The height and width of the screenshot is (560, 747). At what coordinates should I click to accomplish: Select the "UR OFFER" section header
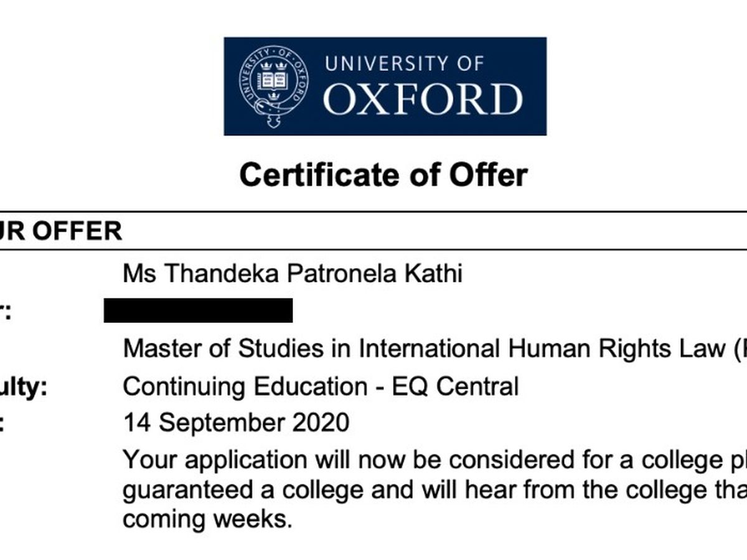61,231
